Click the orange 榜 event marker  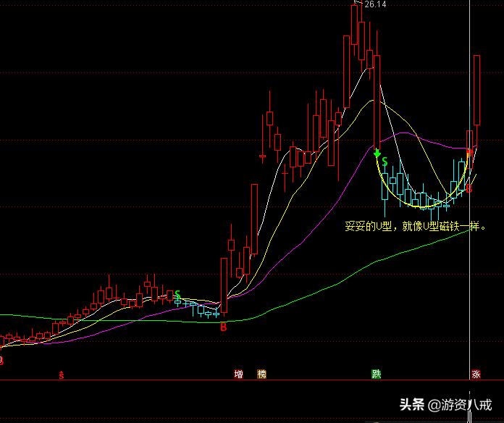point(261,374)
